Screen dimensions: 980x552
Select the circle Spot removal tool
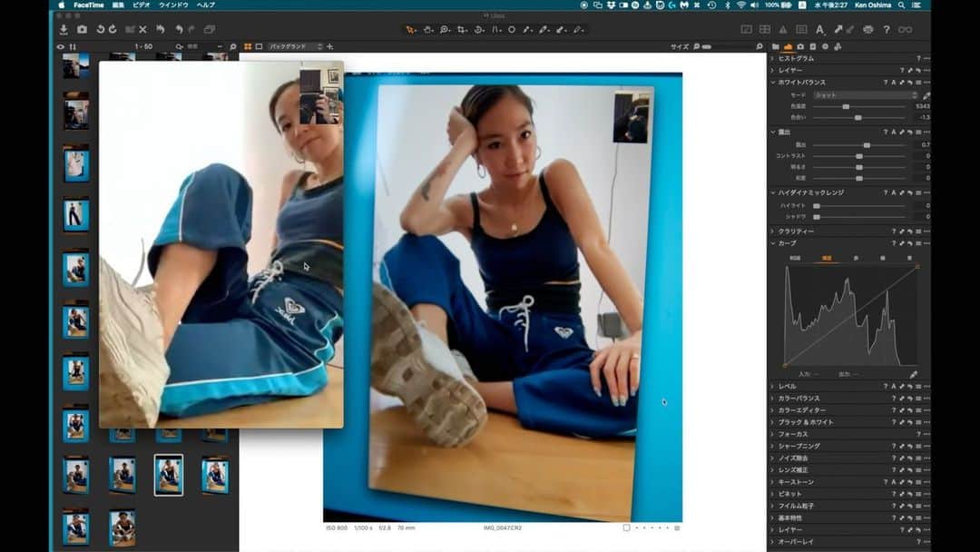[512, 29]
